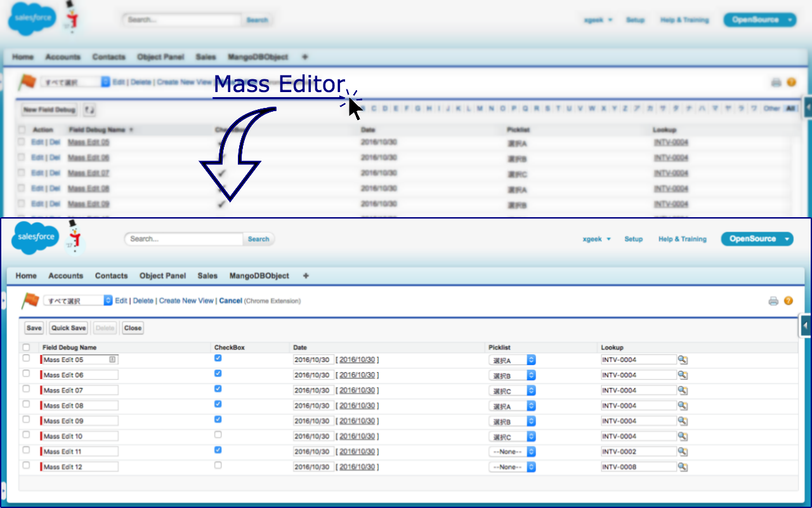
Task: Toggle the select-all checkbox in the table header
Action: (x=26, y=347)
